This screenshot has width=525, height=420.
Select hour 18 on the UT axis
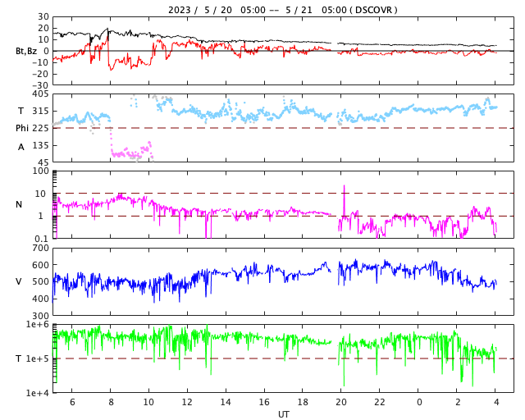(303, 402)
